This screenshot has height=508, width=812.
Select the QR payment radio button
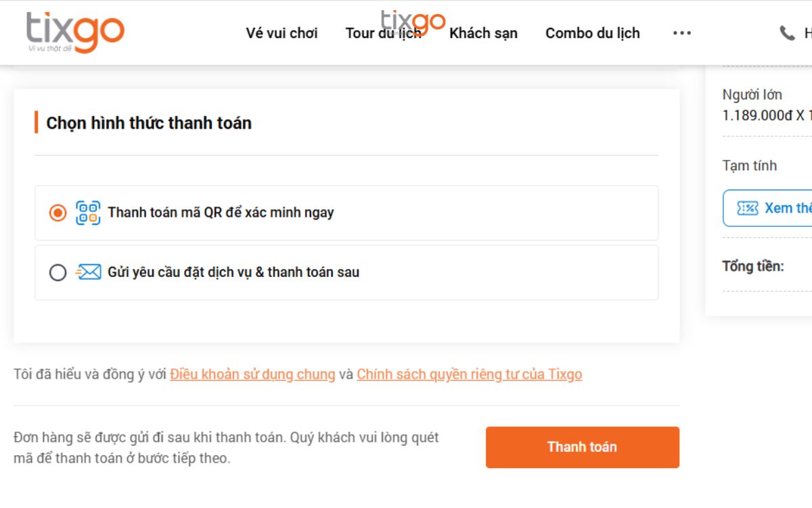coord(58,213)
